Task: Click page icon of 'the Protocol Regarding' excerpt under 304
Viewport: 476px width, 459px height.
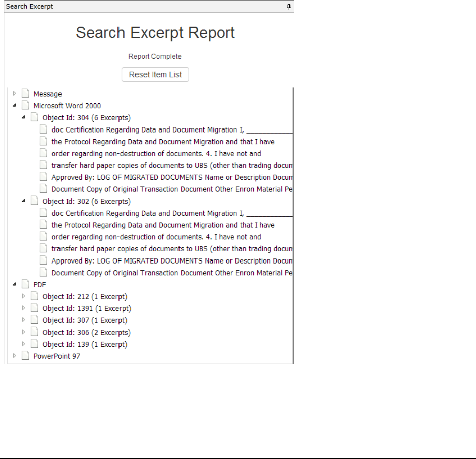Action: point(44,141)
